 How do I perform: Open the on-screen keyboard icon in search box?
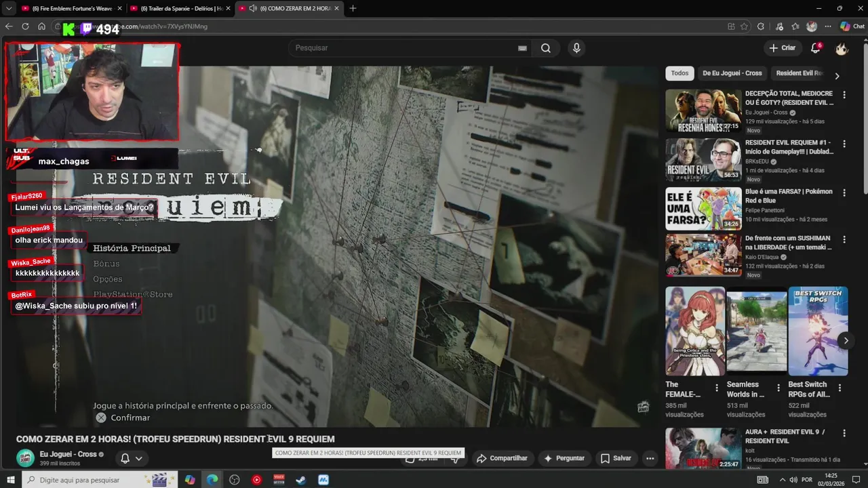522,48
